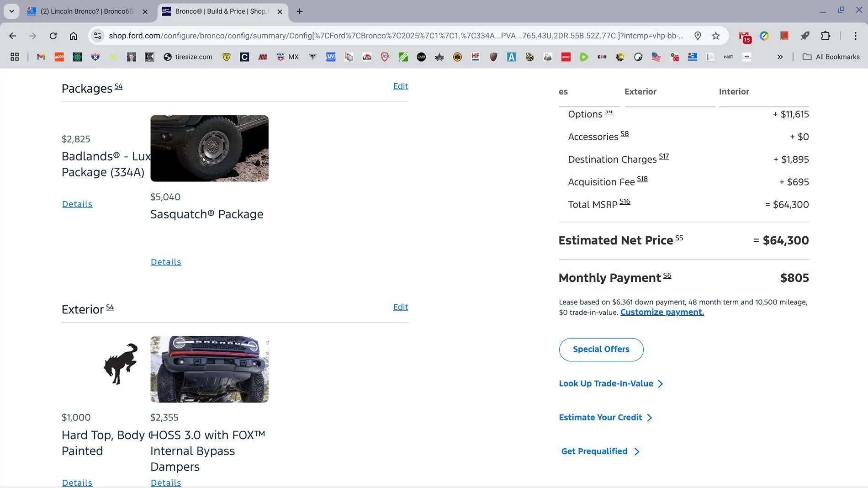Click the Customize payment link
868x488 pixels.
(x=662, y=312)
